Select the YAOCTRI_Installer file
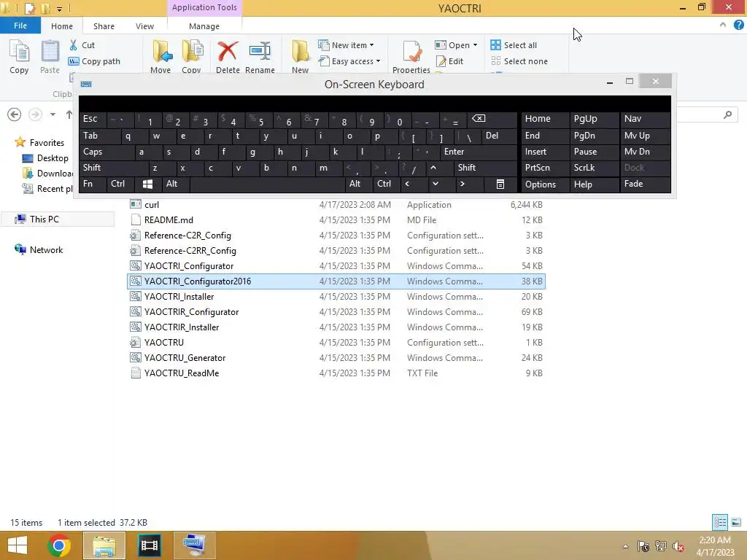 336,297
